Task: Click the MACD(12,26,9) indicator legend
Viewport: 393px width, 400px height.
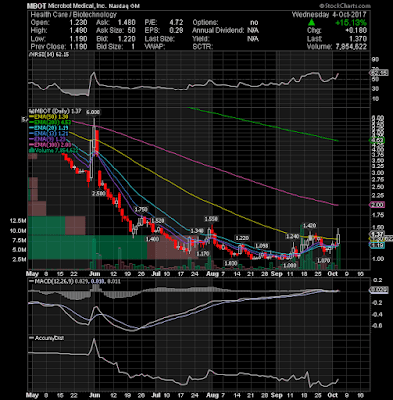Action: 75,282
